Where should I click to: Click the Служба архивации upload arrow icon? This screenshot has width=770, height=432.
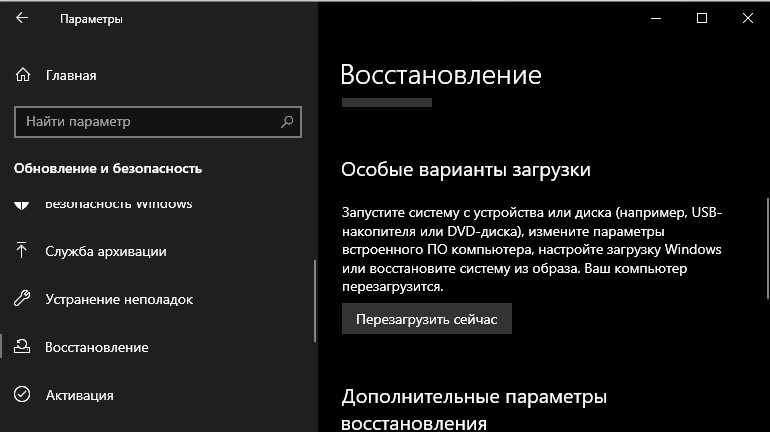point(21,250)
